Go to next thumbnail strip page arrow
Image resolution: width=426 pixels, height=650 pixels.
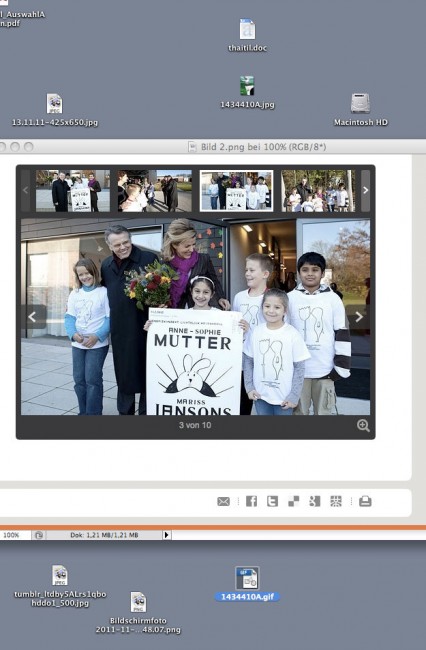365,190
